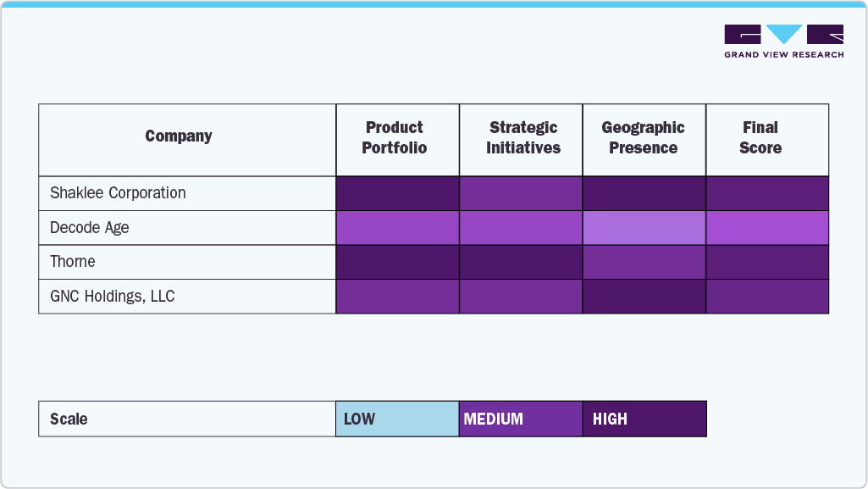This screenshot has width=868, height=489.
Task: Click the GRAND VIEW RESEARCH text
Action: point(784,55)
